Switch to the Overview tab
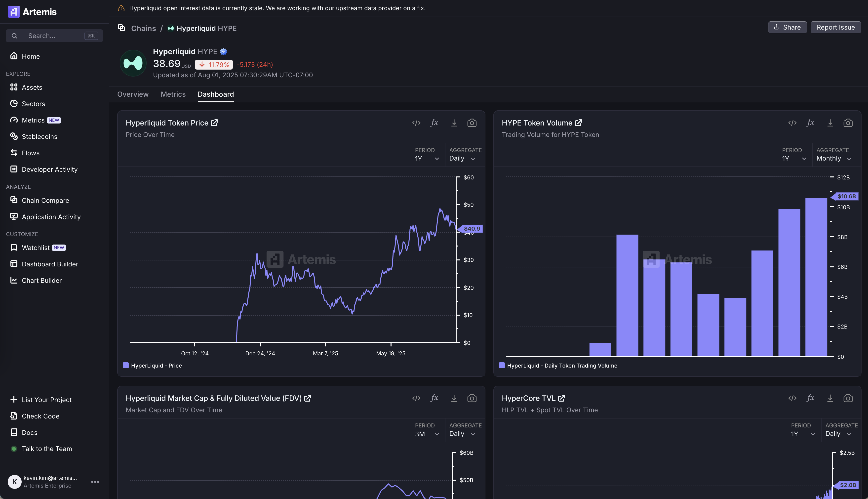 [133, 94]
